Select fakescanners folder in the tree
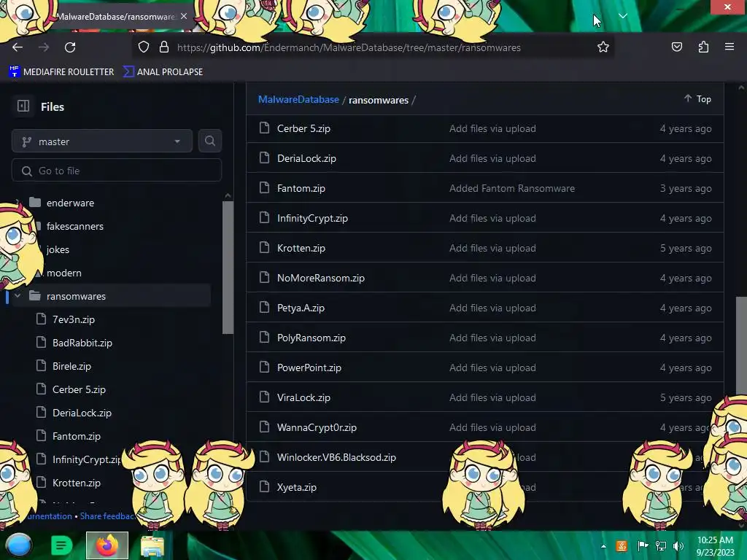 75,226
